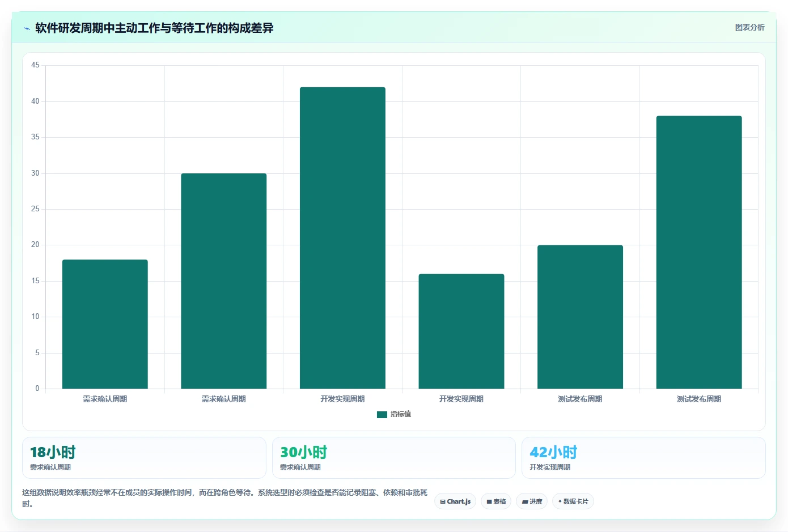Select the bar with value 30

click(x=224, y=281)
